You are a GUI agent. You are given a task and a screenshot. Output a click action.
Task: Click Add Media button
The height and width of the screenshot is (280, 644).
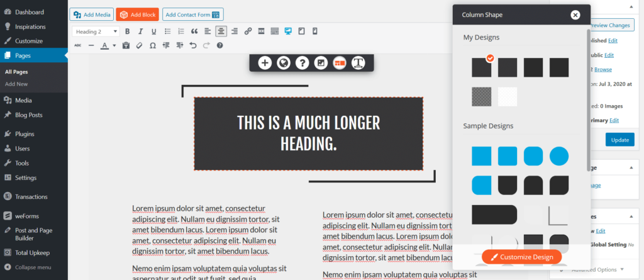point(92,14)
